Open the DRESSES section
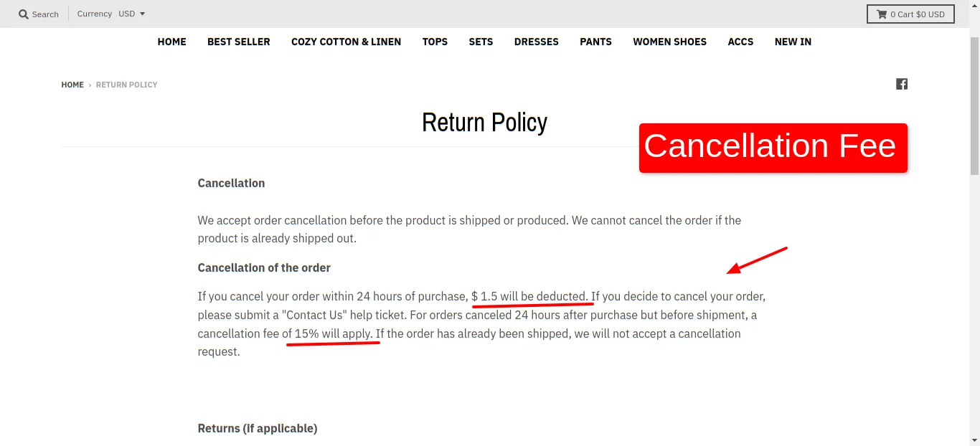980x446 pixels. pos(536,42)
